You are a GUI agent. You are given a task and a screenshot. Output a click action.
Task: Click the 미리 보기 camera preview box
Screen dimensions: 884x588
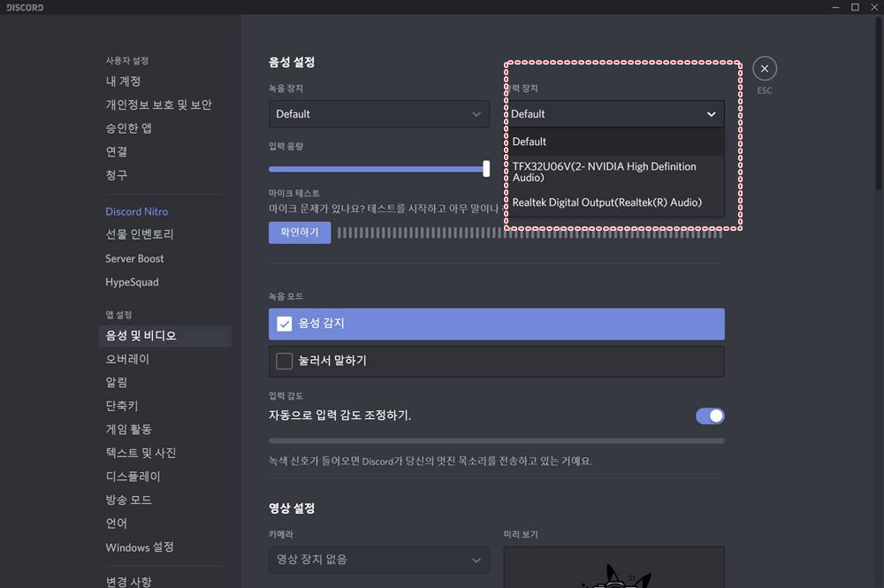[x=613, y=567]
